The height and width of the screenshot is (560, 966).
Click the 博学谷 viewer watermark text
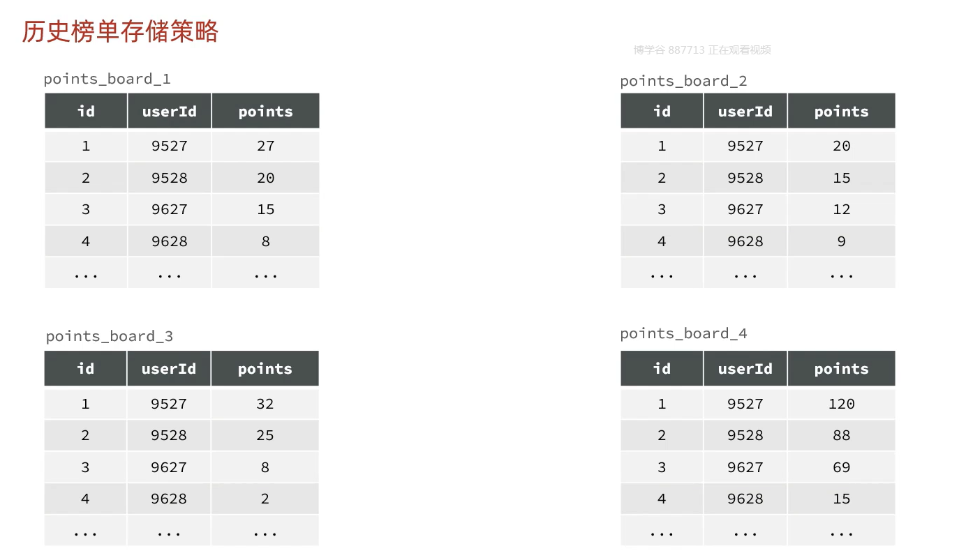pyautogui.click(x=701, y=50)
